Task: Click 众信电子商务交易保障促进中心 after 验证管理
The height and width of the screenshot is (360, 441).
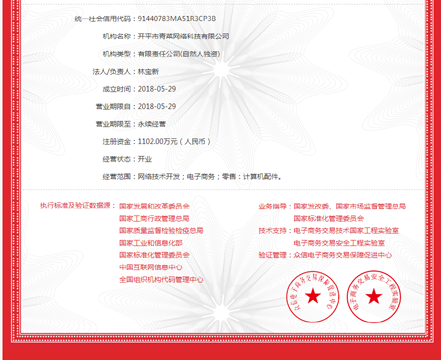Action: (343, 255)
